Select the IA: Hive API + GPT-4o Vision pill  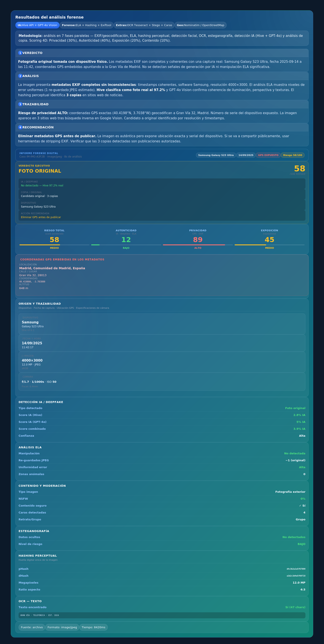[38, 25]
